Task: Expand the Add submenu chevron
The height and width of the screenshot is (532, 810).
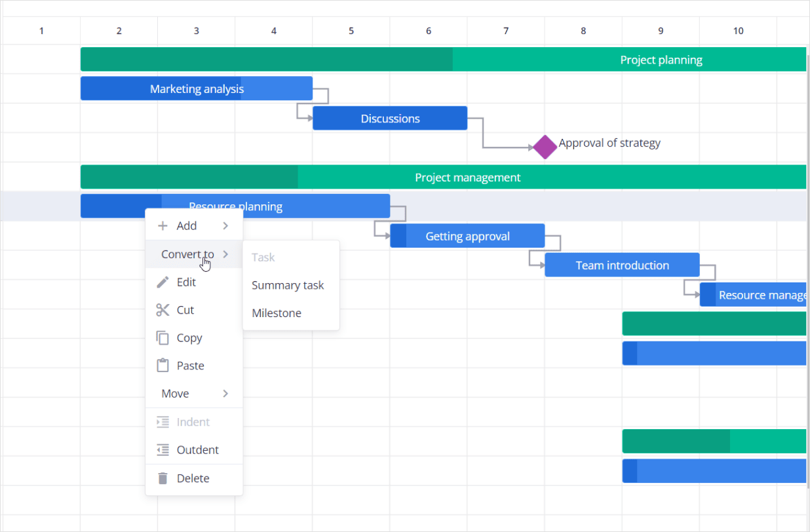Action: [225, 225]
